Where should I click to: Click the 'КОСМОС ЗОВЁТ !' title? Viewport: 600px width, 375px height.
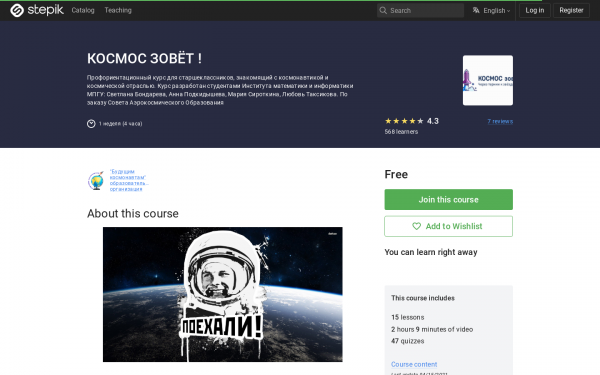point(144,59)
